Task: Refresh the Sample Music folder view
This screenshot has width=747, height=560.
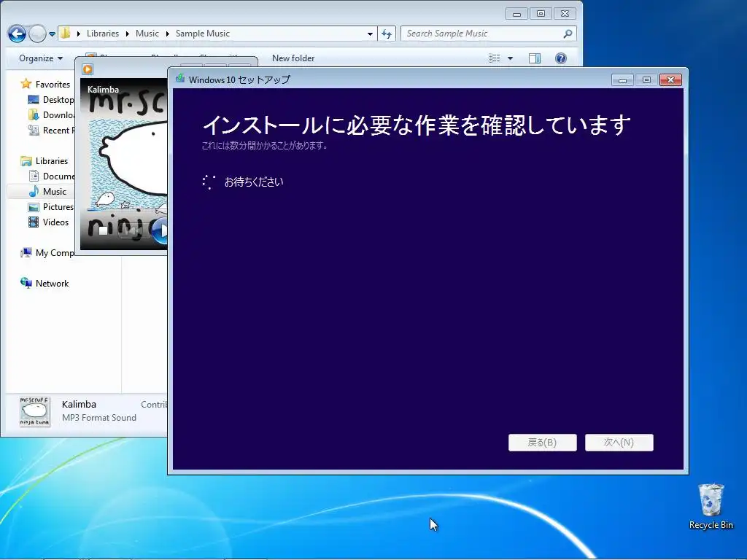Action: click(x=387, y=34)
